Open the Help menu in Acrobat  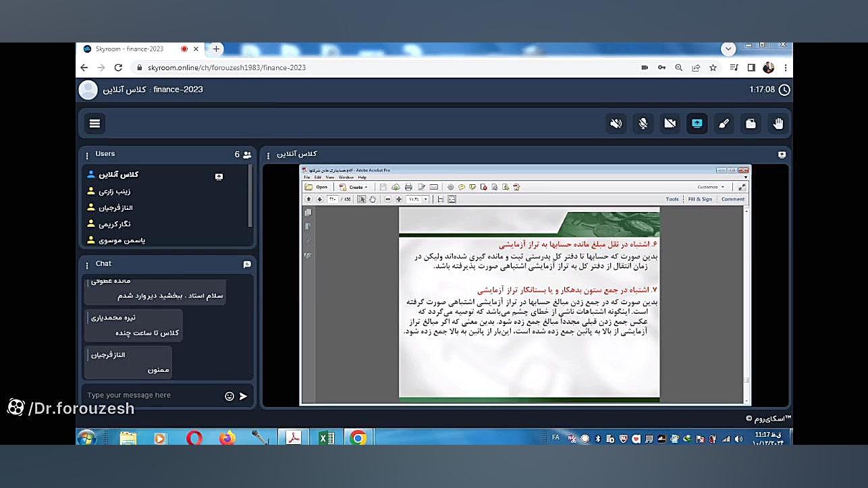click(x=362, y=178)
